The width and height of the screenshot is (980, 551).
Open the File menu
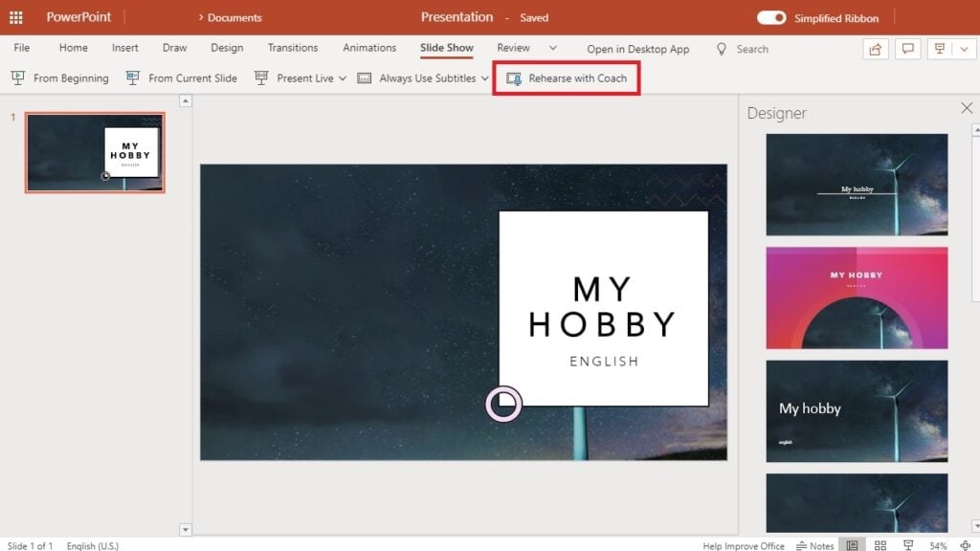point(21,48)
